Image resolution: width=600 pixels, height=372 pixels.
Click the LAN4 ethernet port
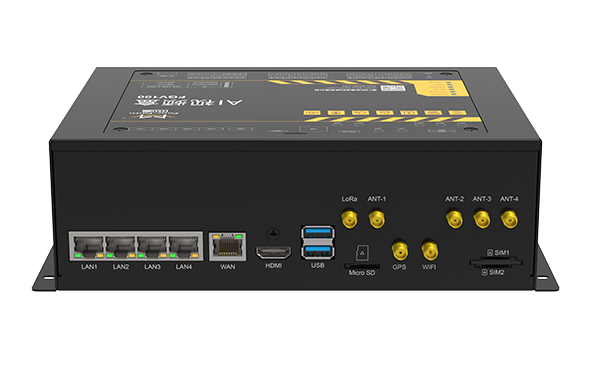coord(184,247)
